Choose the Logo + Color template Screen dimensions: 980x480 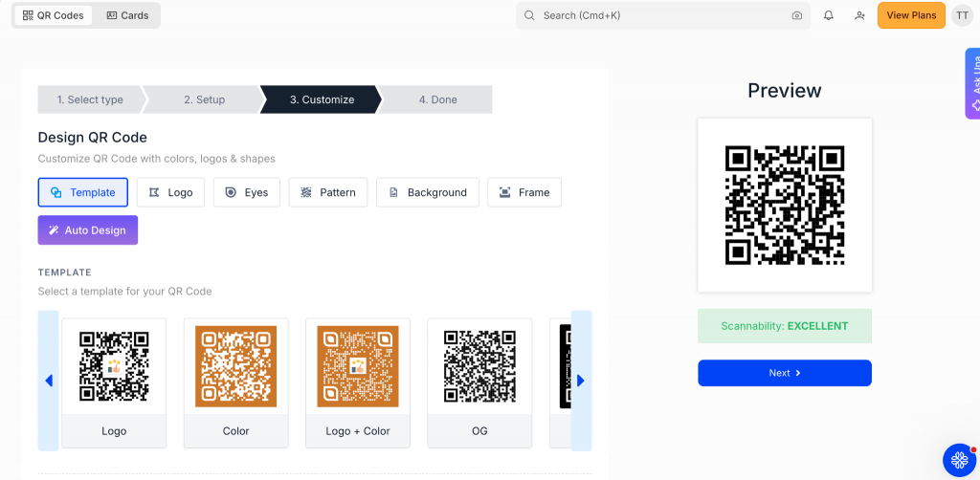pyautogui.click(x=358, y=382)
